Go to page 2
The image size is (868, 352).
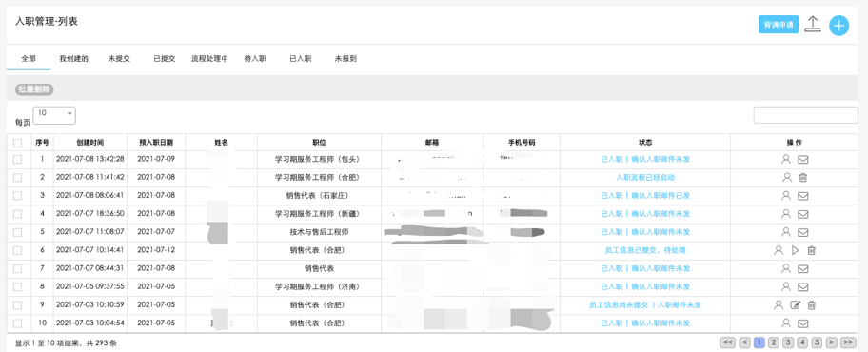coord(774,342)
